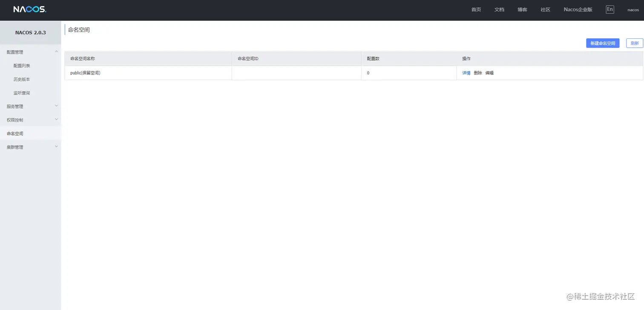This screenshot has width=644, height=310.
Task: Click the NACOS logo in header
Action: click(x=30, y=9)
